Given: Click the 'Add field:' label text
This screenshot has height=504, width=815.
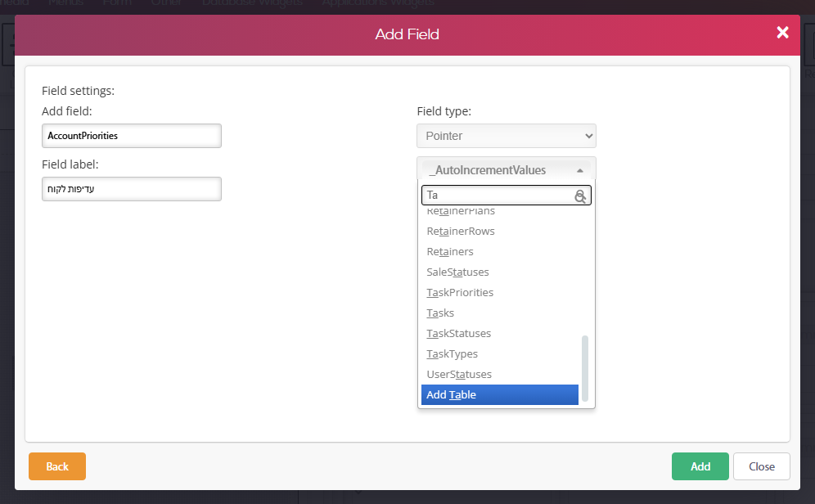Looking at the screenshot, I should point(66,111).
